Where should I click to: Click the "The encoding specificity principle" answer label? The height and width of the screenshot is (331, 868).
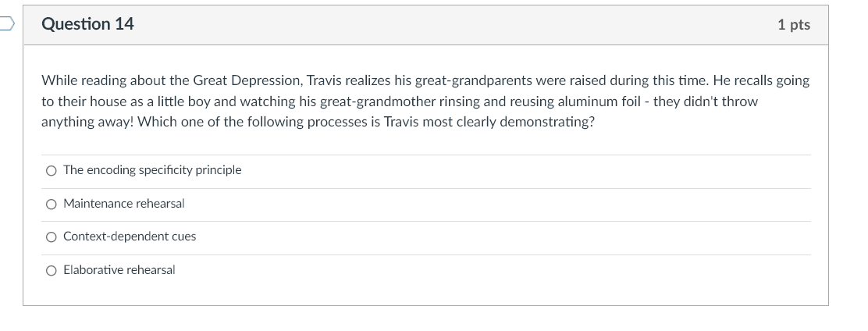coord(152,170)
